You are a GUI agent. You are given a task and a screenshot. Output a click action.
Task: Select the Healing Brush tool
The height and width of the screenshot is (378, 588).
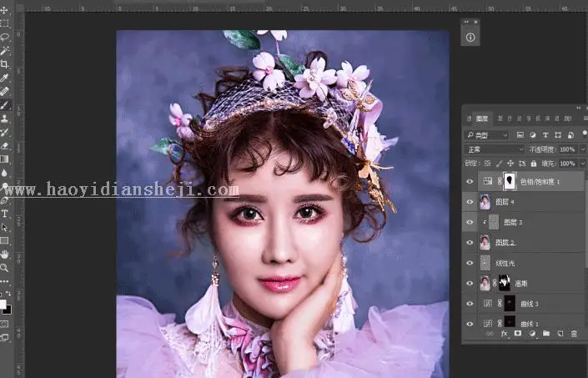(4, 91)
